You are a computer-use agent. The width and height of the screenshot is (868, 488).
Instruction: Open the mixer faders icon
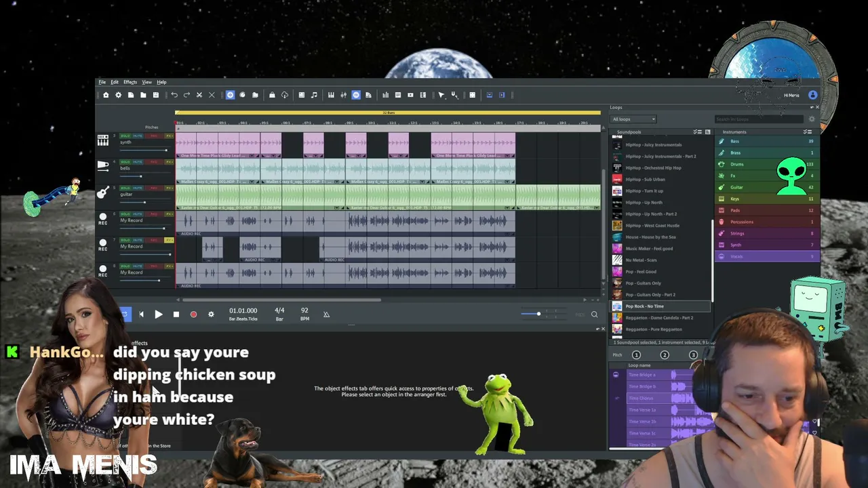coord(344,95)
